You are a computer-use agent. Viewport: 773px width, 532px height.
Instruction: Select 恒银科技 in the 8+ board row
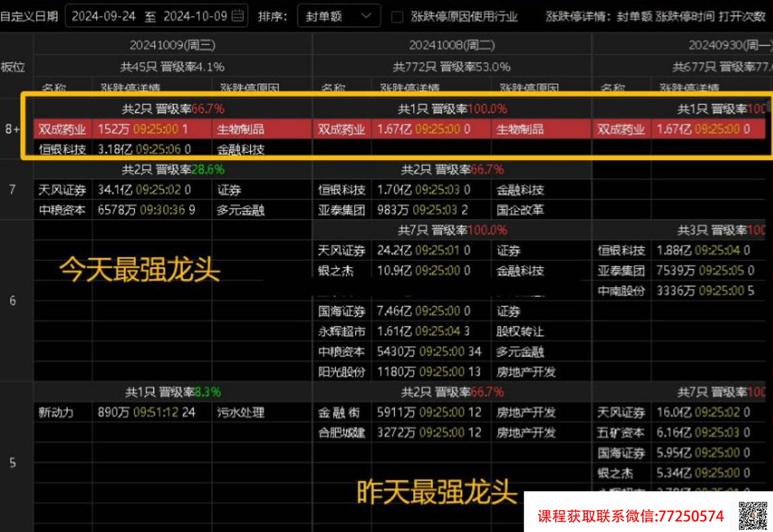coord(62,149)
